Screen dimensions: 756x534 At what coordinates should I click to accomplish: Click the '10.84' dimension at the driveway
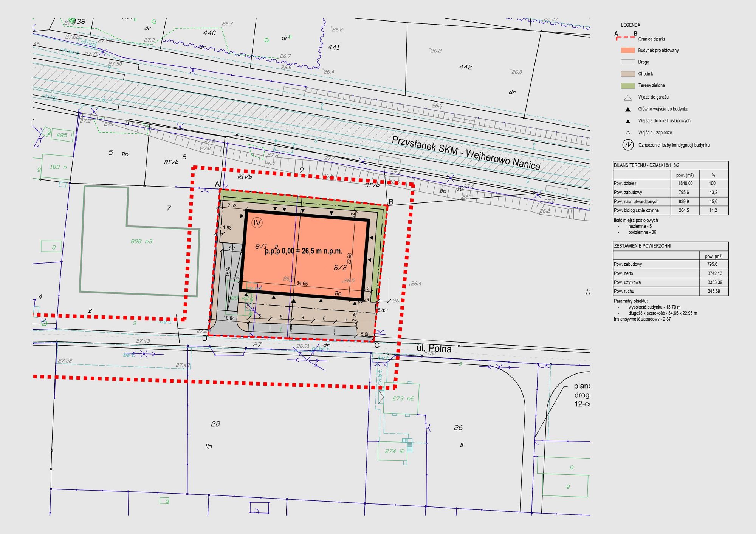(x=229, y=318)
